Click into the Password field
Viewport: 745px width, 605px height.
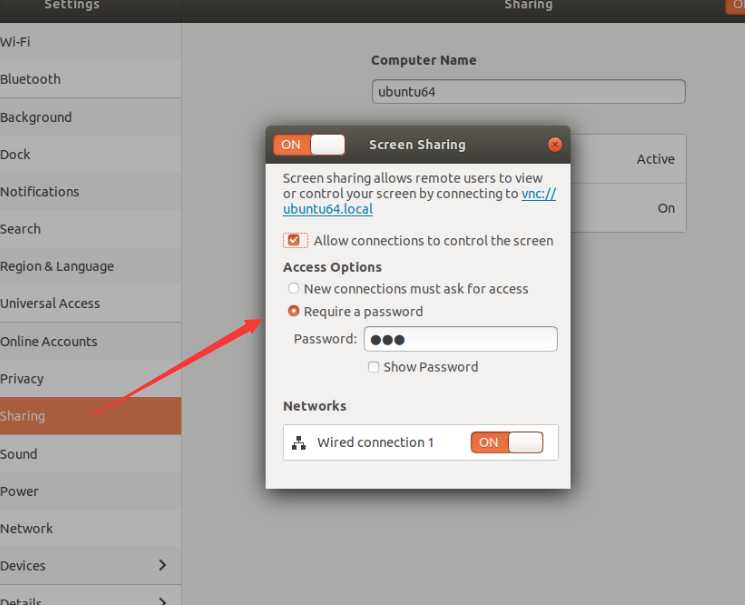460,339
